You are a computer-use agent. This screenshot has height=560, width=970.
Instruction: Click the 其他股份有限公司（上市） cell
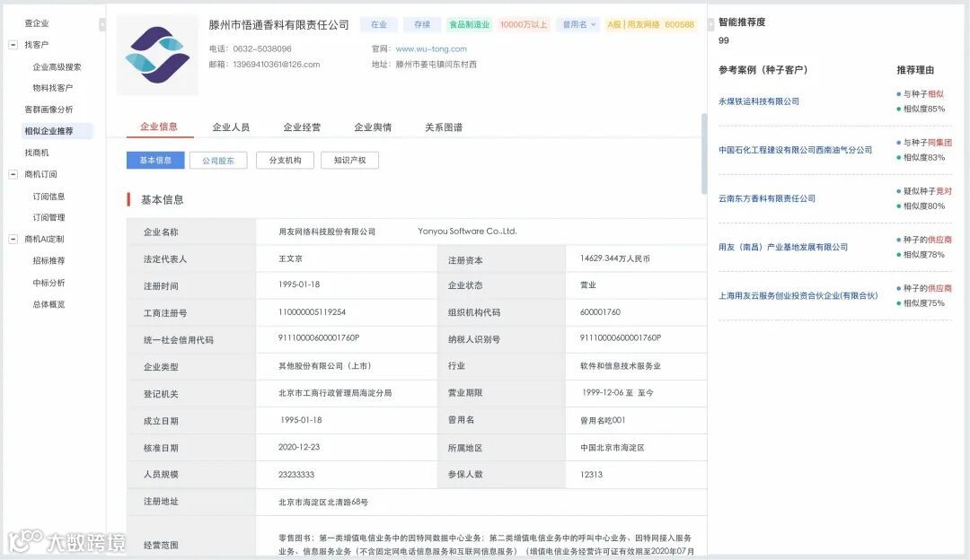pos(325,366)
